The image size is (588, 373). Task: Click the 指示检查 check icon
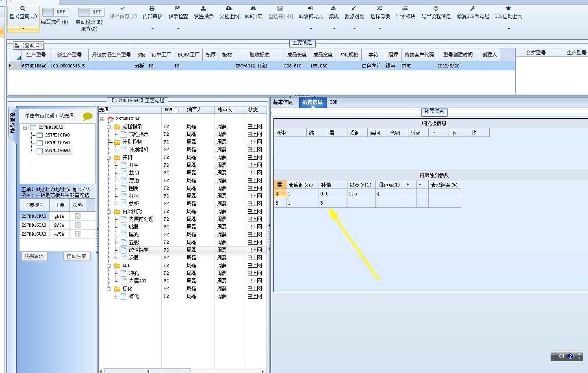(178, 8)
